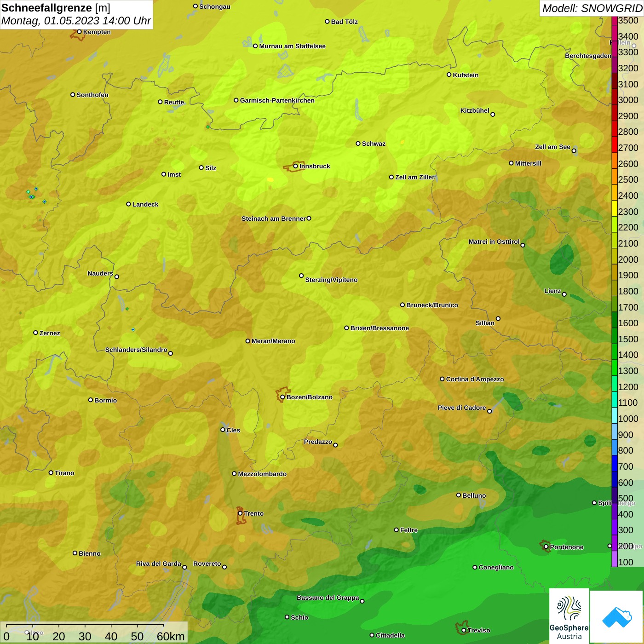Click the blue cloud house logo
This screenshot has height=644, width=644.
click(x=617, y=617)
